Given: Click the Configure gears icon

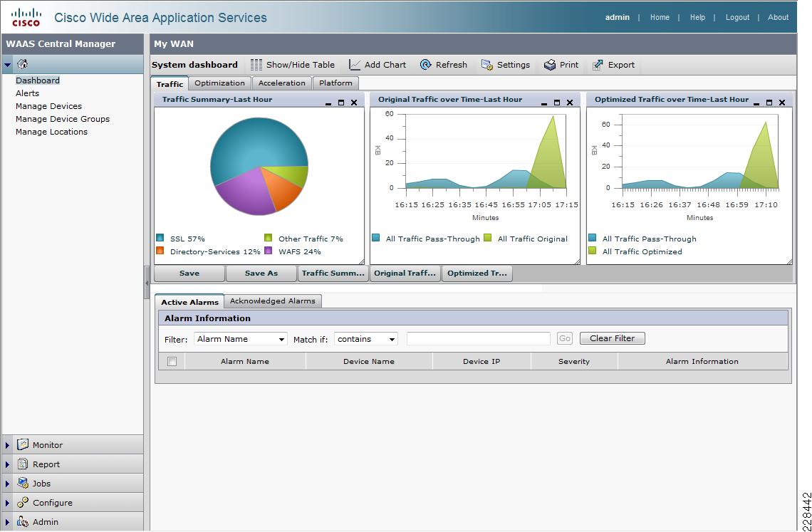Looking at the screenshot, I should point(22,502).
